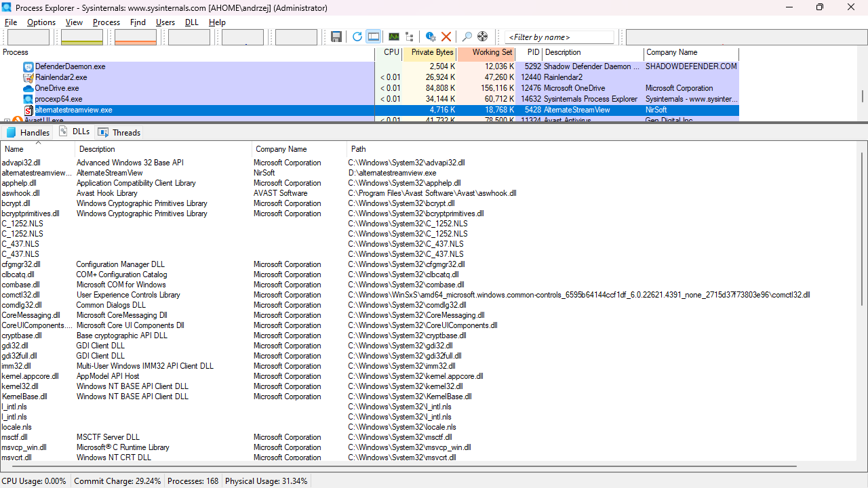The image size is (868, 488).
Task: Open the View menu
Action: click(74, 22)
